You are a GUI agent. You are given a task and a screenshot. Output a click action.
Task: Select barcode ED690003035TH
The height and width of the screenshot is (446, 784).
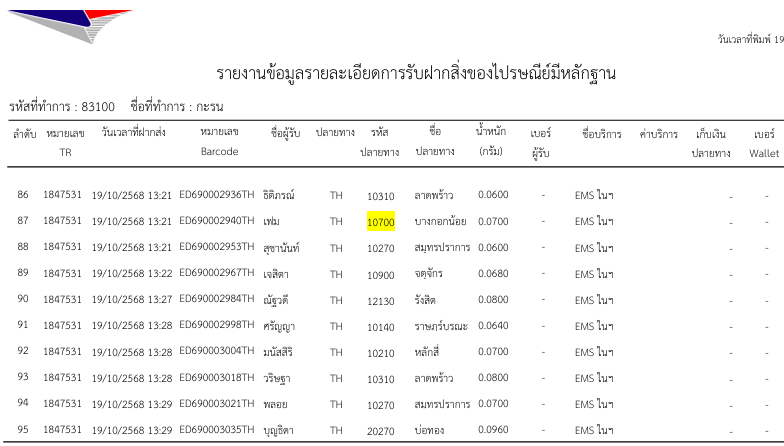click(x=216, y=428)
